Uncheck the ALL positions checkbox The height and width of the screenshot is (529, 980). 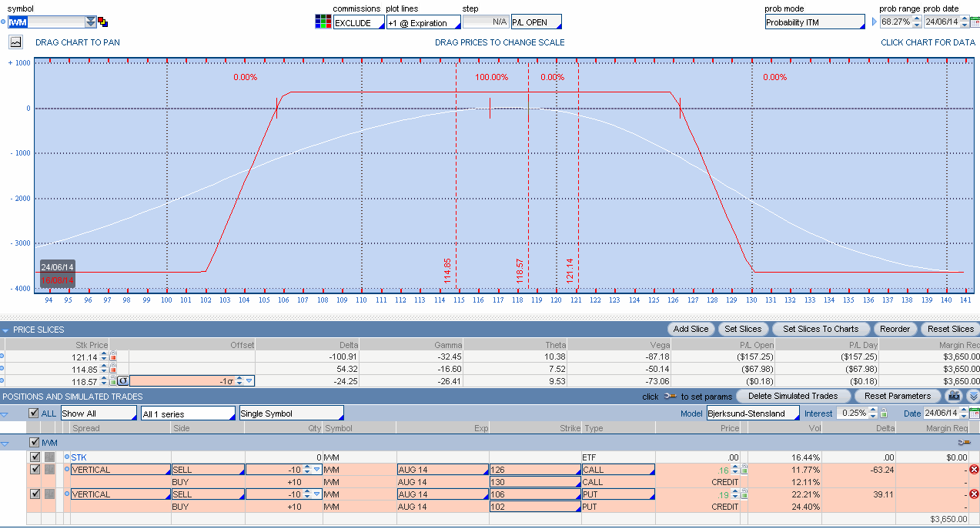(x=33, y=413)
